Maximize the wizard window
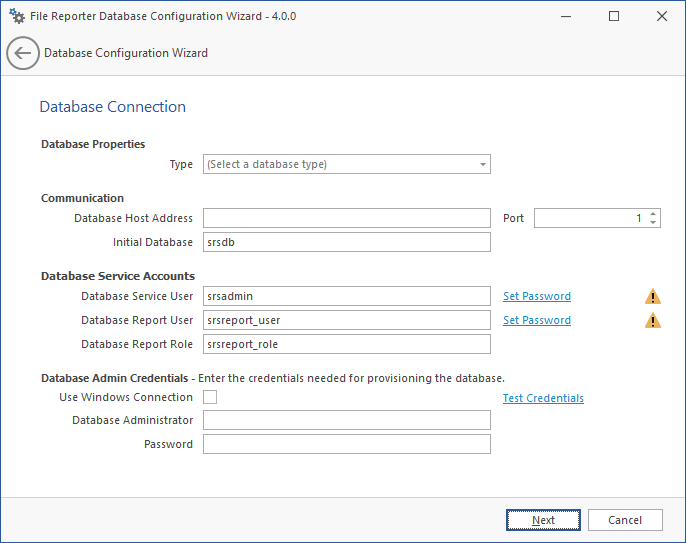The width and height of the screenshot is (686, 543). pos(614,16)
